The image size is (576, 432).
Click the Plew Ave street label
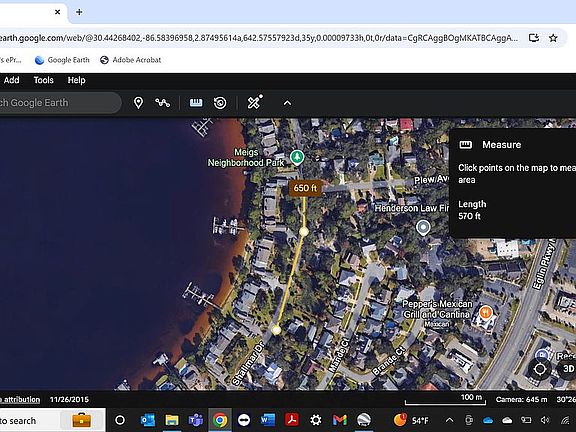(x=431, y=180)
